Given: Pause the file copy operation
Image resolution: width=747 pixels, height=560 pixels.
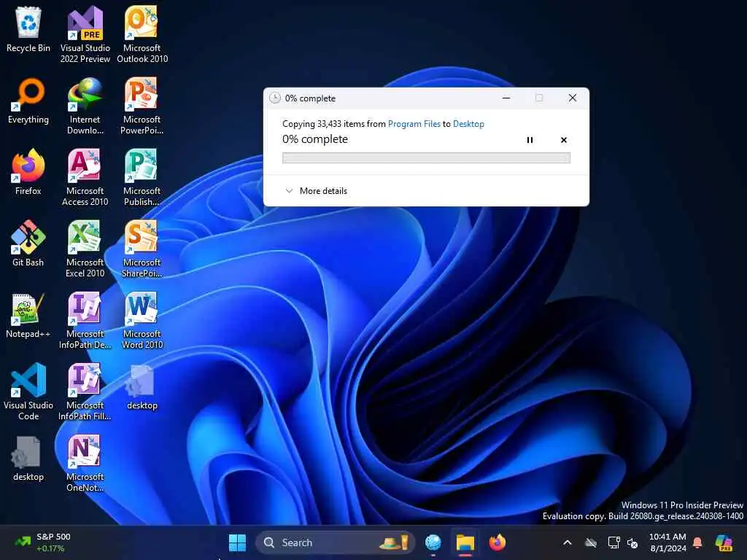Looking at the screenshot, I should [530, 140].
